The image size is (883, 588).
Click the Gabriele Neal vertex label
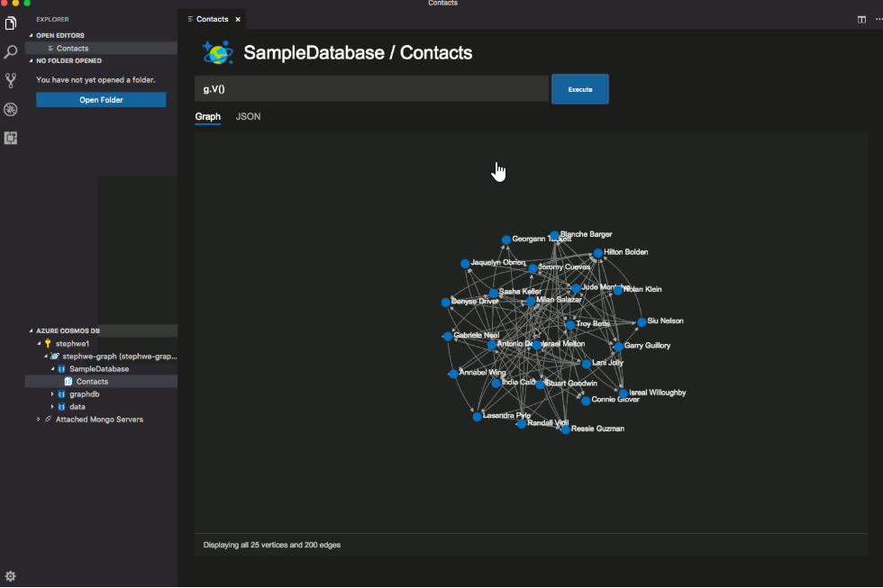click(476, 335)
